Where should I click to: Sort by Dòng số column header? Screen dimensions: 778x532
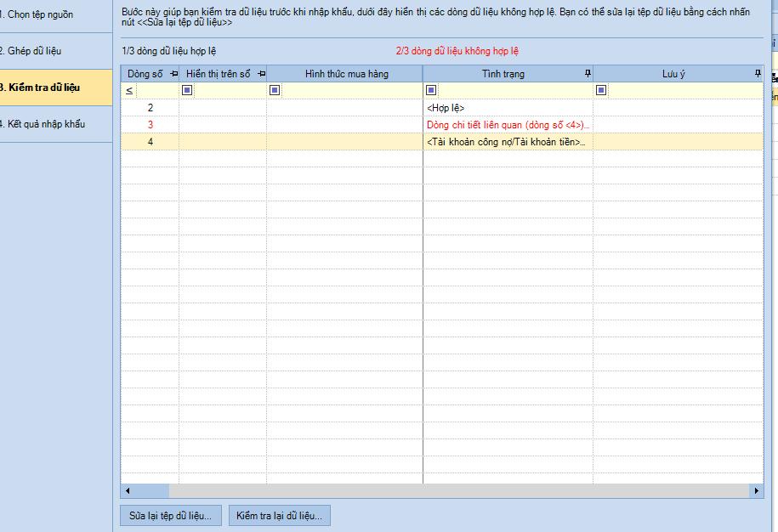click(x=145, y=74)
